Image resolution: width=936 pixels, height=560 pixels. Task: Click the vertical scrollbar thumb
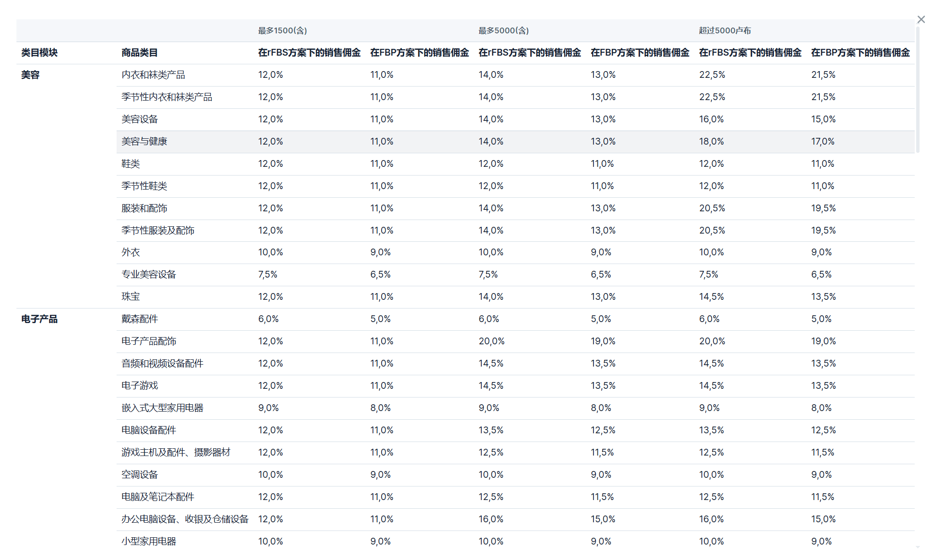point(918,90)
